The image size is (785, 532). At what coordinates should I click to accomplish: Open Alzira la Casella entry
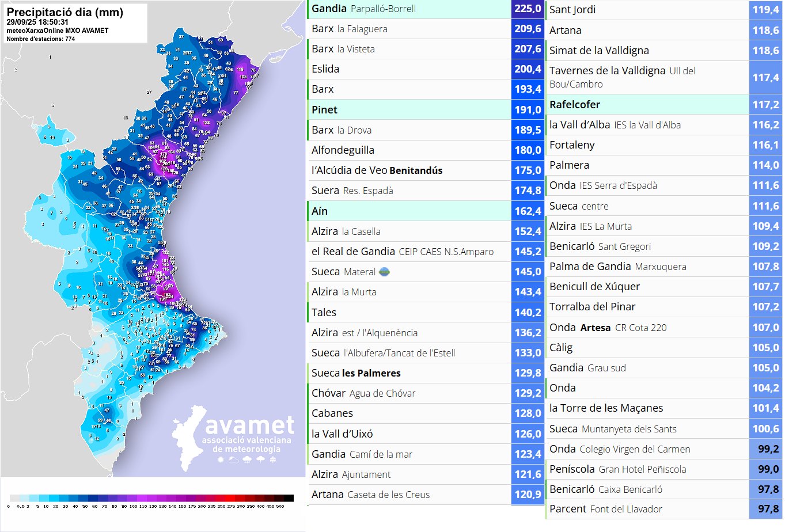[425, 231]
